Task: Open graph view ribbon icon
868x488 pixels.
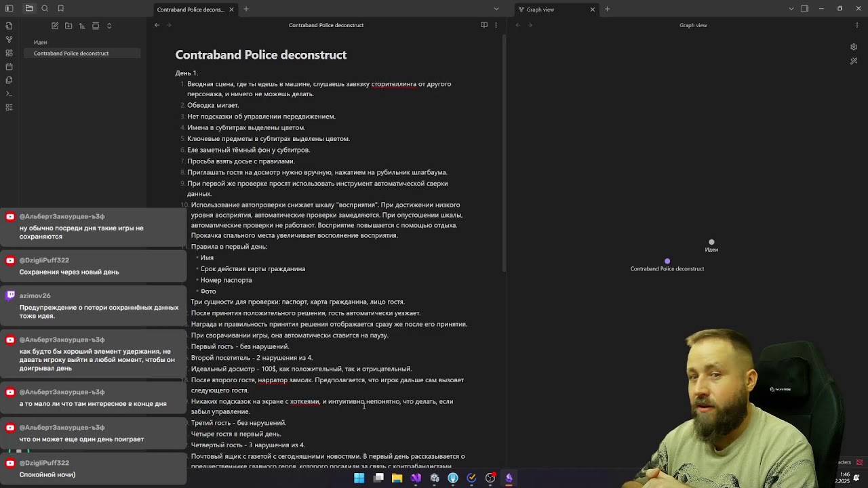Action: tap(9, 39)
